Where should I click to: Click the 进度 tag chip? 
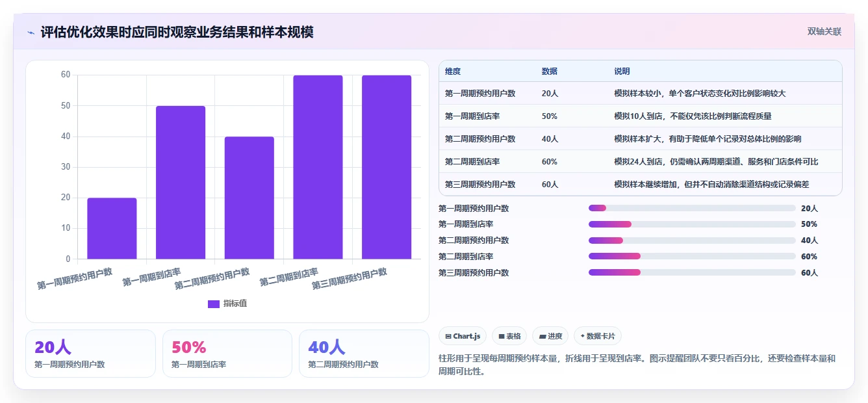click(x=550, y=336)
